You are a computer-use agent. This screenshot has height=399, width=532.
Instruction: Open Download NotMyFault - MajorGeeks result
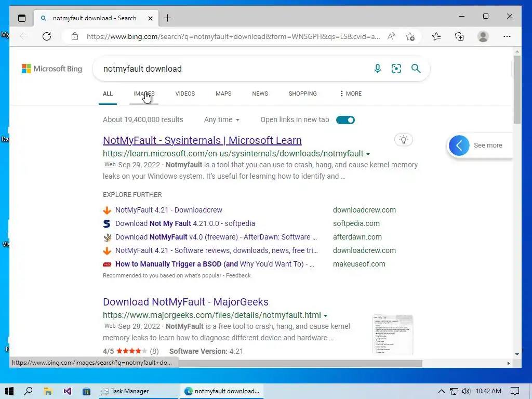coord(185,302)
